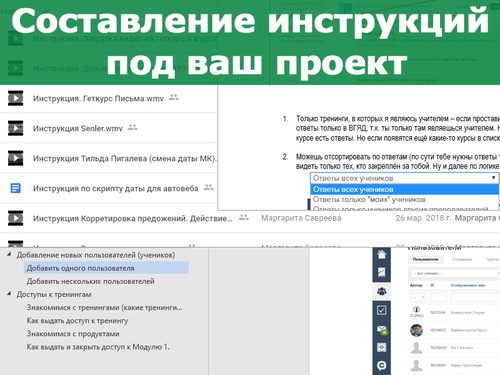The height and width of the screenshot is (375, 500).
Task: Click envelope messages icon in GetCourse sidebar
Action: click(382, 330)
